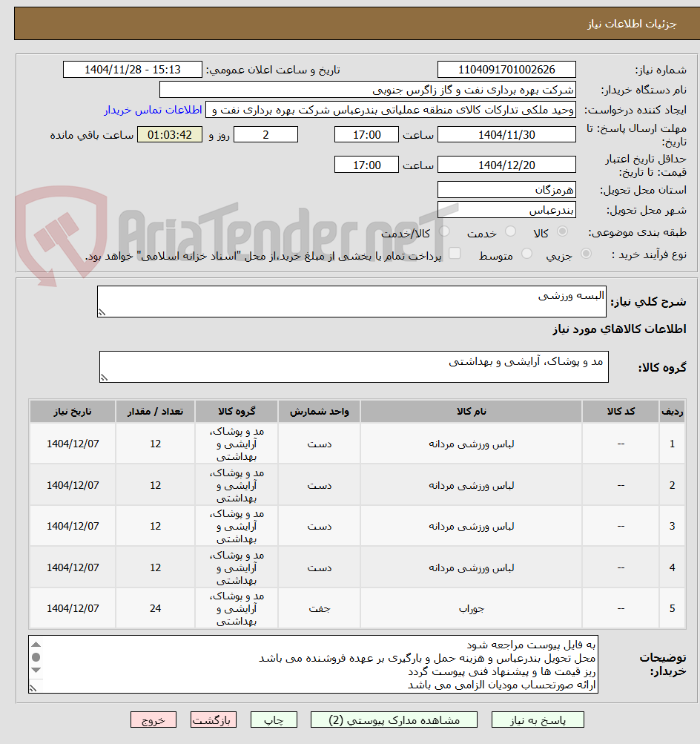Image resolution: width=700 pixels, height=744 pixels.
Task: Click the validity time field 17:00 beside 1404/12/20
Action: pyautogui.click(x=366, y=165)
